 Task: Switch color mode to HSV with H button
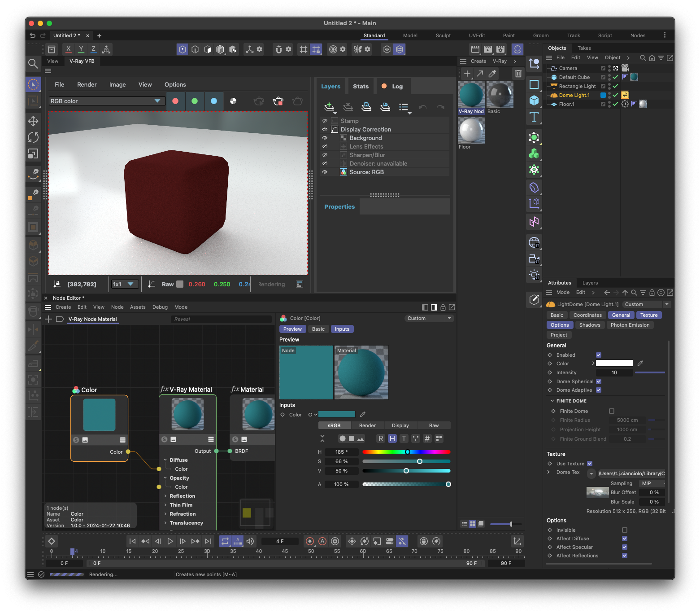tap(392, 438)
